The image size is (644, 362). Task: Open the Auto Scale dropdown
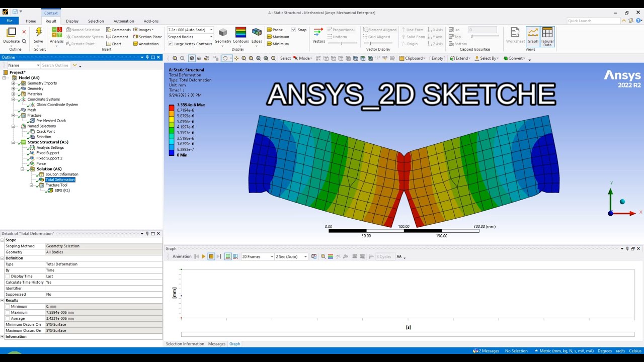pyautogui.click(x=211, y=30)
